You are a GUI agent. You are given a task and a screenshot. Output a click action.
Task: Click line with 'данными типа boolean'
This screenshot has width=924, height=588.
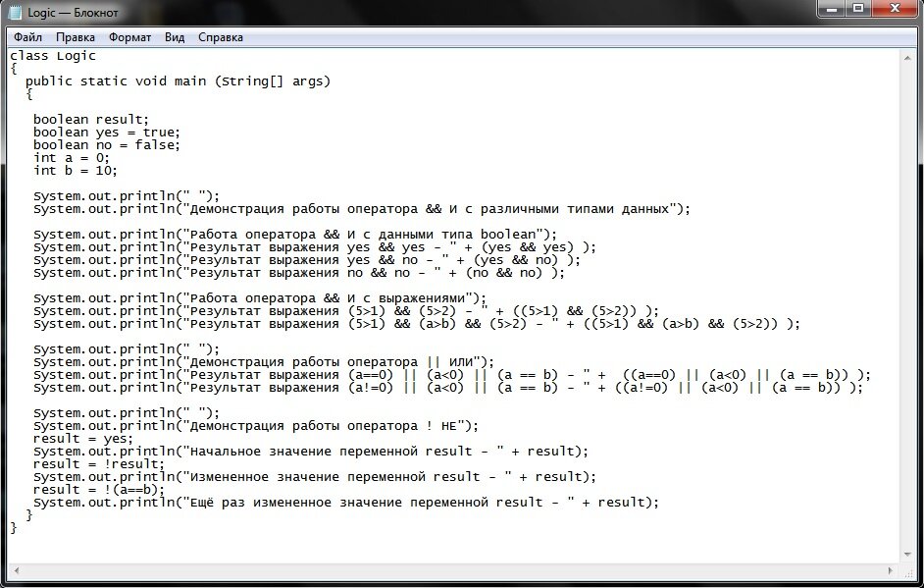[x=294, y=235]
